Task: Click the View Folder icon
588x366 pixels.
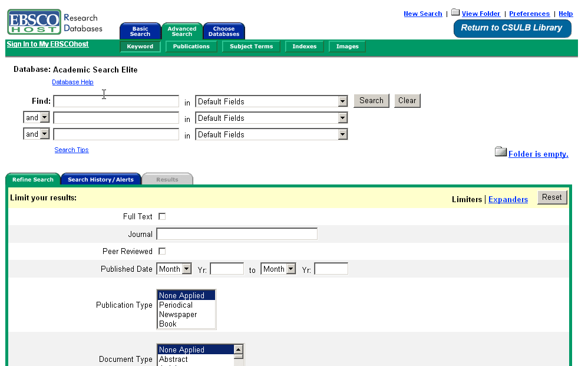Action: tap(455, 12)
